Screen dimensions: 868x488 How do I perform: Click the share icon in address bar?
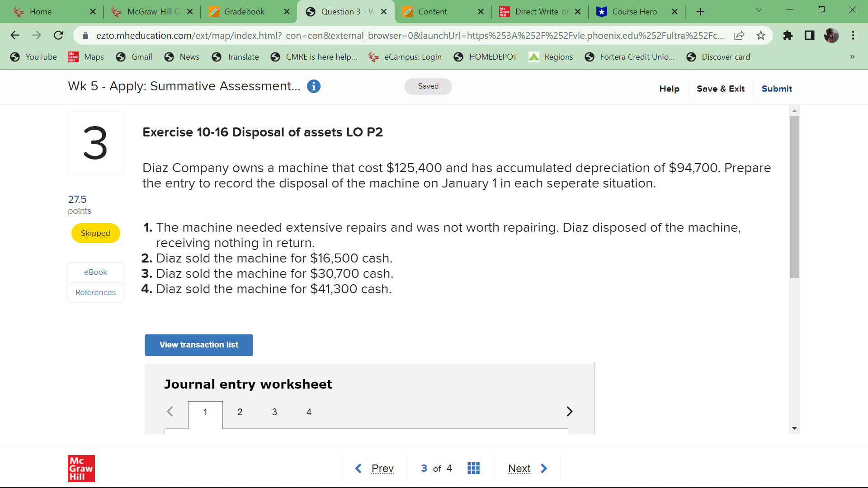[740, 35]
